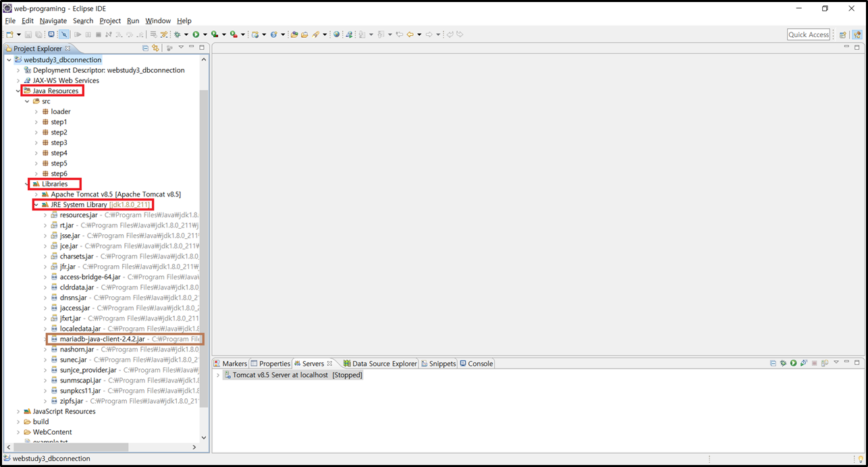Viewport: 868px width, 467px height.
Task: Click the flashlight Search icon
Action: click(315, 34)
